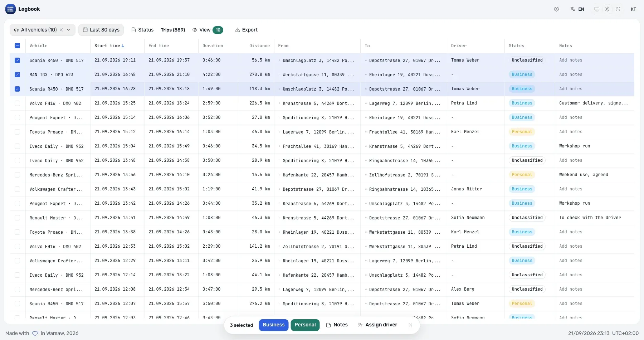Open settings gear icon in header

[556, 9]
